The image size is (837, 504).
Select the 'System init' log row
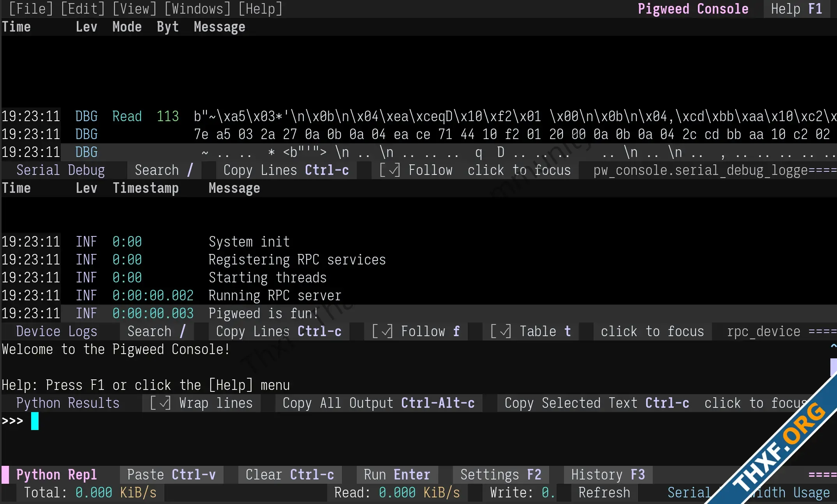point(418,242)
